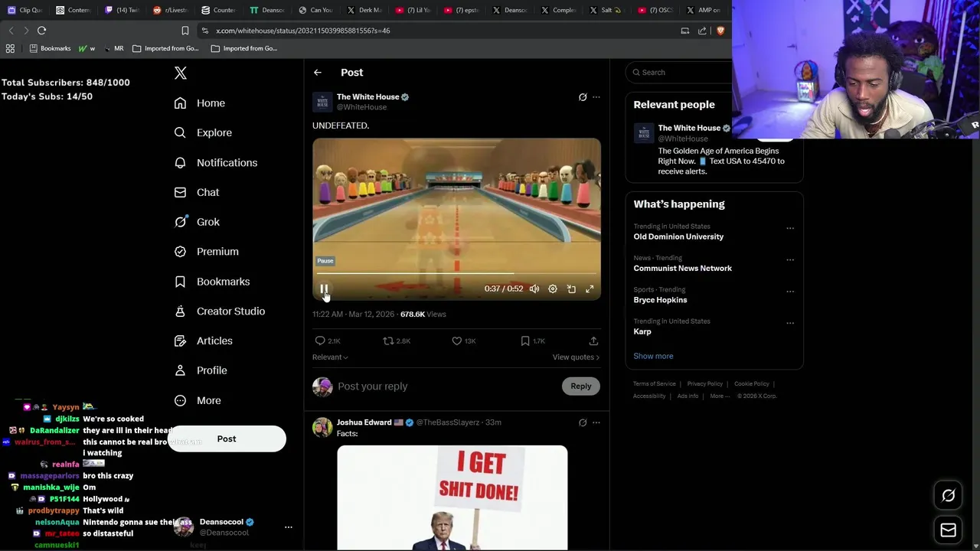Switch to the Clip Que browser tab
Screen dimensions: 980x551
click(x=24, y=10)
